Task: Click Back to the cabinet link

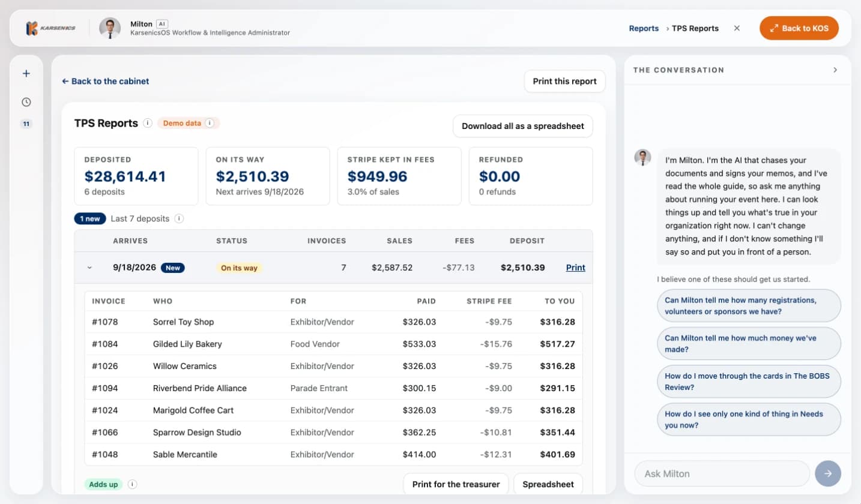Action: 105,81
